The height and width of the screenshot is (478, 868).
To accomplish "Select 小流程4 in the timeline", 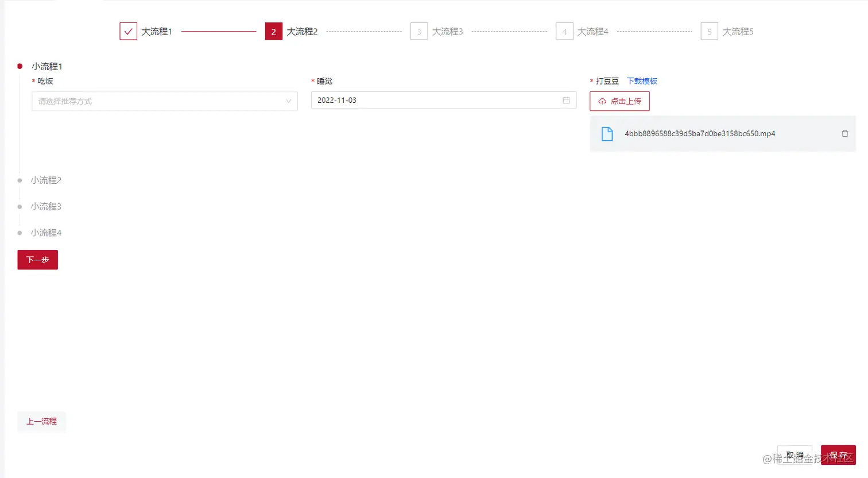I will [x=46, y=233].
